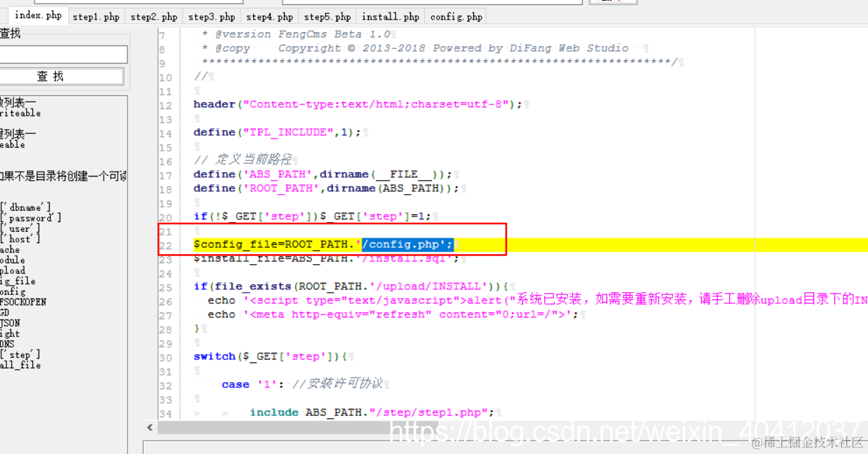Select the FSOCKOPEN entry in left list
Image resolution: width=868 pixels, height=454 pixels.
(23, 302)
